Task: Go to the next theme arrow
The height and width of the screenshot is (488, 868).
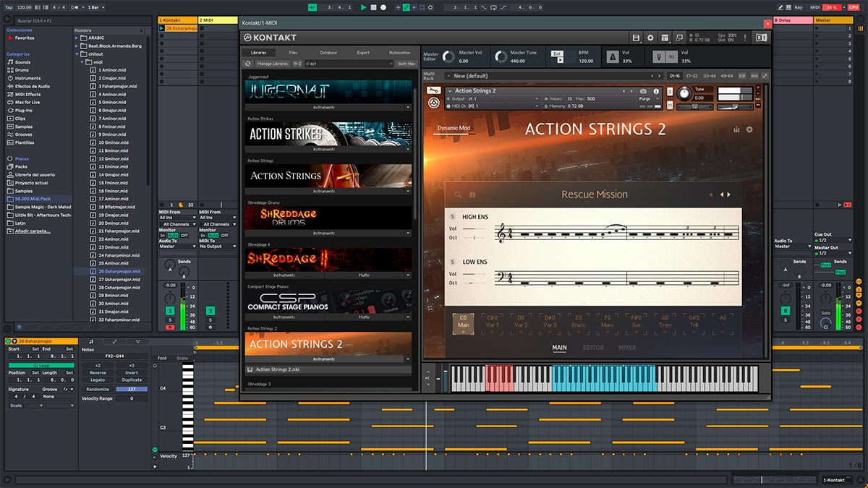Action: tap(728, 194)
